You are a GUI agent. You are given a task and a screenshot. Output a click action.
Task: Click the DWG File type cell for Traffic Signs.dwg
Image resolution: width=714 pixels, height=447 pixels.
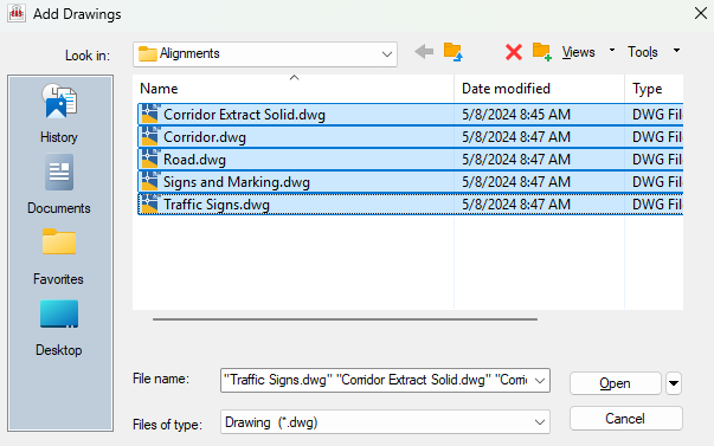pyautogui.click(x=657, y=204)
